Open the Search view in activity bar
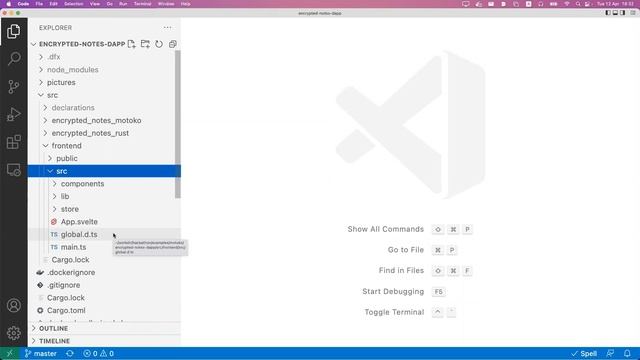Screen dimensions: 640x360 point(13,59)
